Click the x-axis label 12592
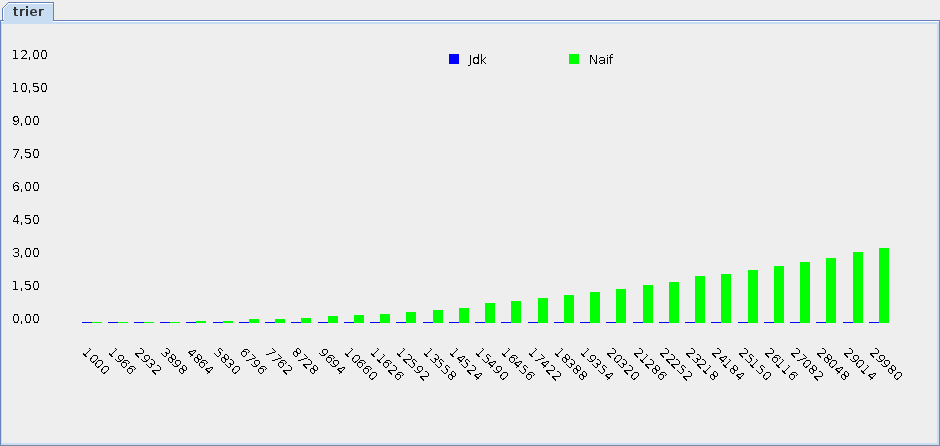940x446 pixels. [x=412, y=364]
